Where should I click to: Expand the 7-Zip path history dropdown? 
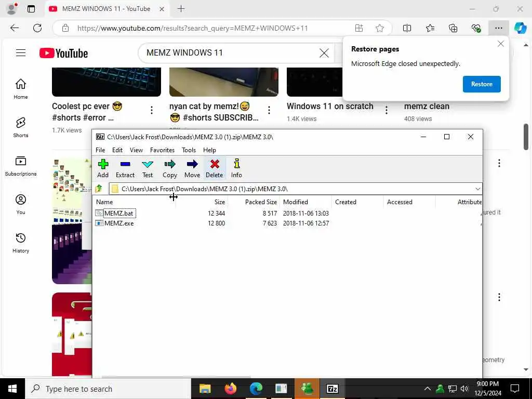(478, 189)
